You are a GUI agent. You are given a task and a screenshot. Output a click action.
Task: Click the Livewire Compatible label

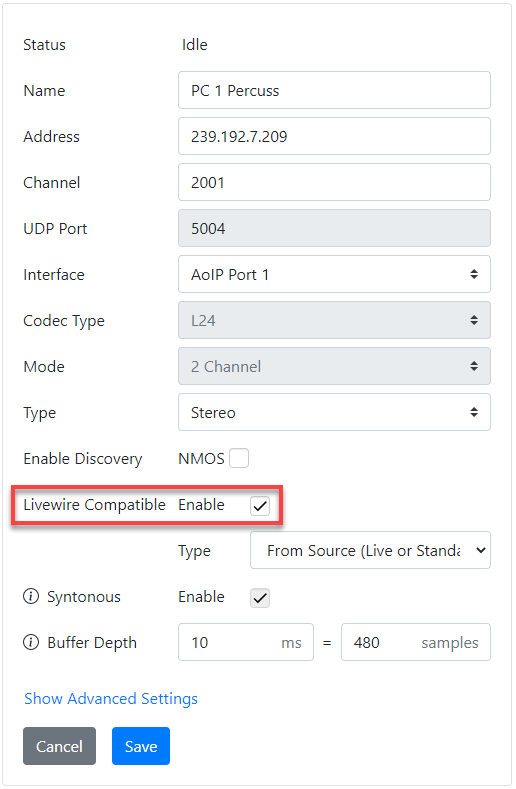pos(94,504)
